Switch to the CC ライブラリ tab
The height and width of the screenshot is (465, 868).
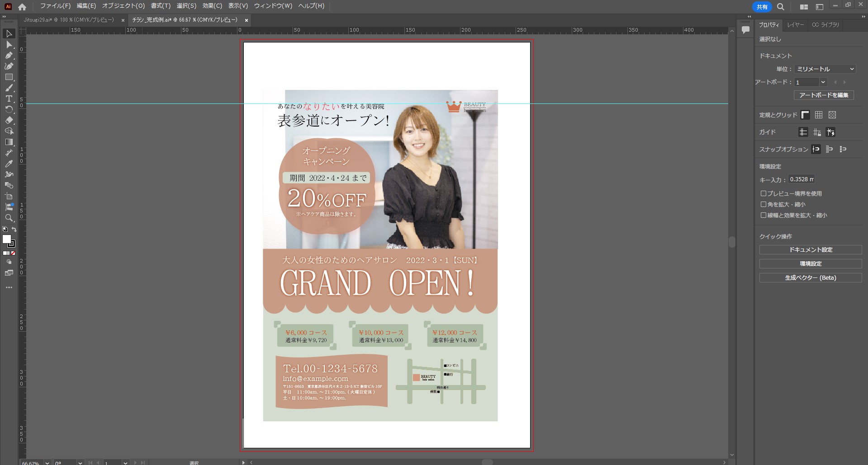click(x=825, y=25)
